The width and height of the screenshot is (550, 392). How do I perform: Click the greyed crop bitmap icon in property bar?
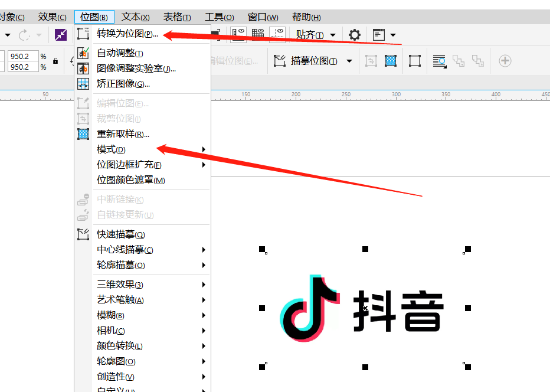(371, 61)
